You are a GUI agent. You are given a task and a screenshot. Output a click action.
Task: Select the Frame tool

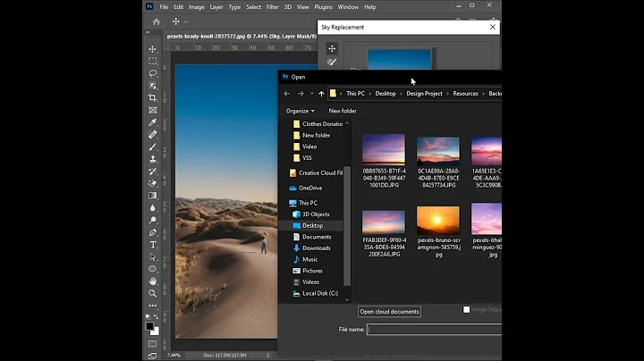153,110
